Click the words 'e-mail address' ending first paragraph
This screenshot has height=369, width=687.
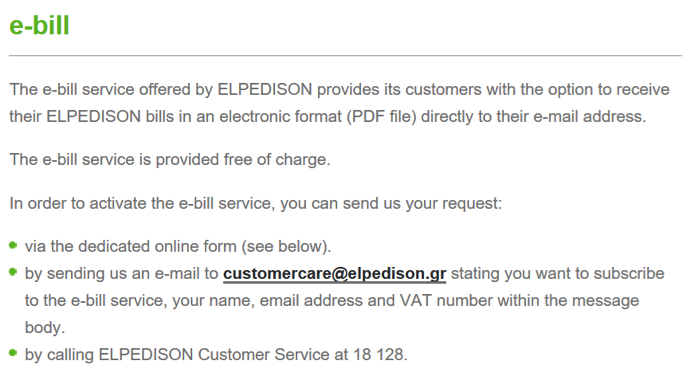[589, 117]
